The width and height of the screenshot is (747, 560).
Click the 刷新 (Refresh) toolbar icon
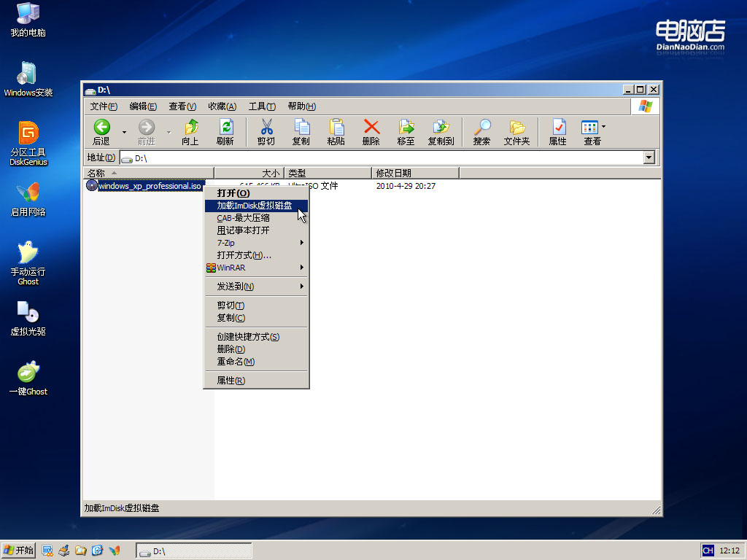click(225, 132)
